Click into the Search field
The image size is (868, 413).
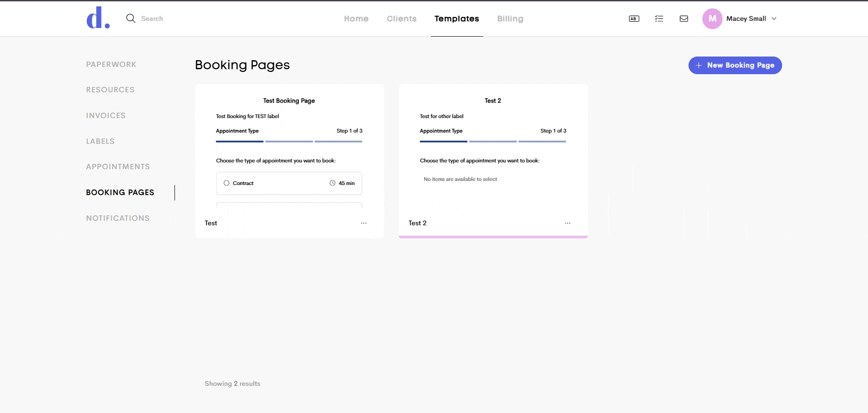point(152,19)
